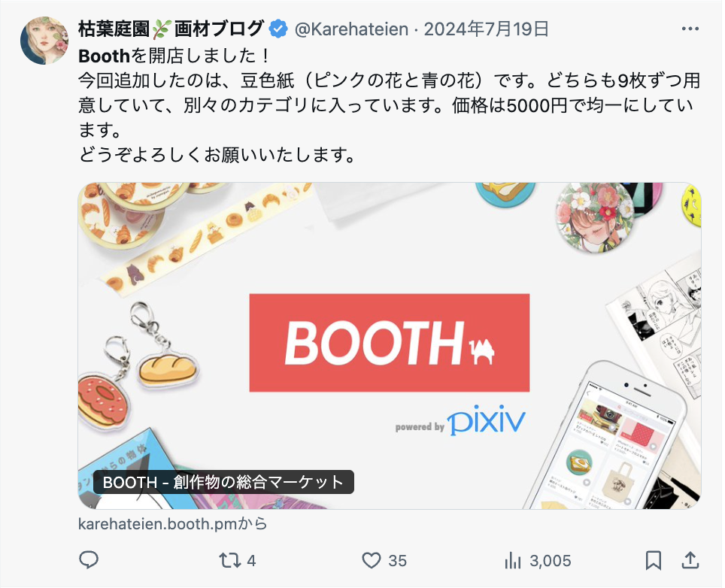Like the tweet using the heart icon
The width and height of the screenshot is (725, 588).
pos(371,560)
